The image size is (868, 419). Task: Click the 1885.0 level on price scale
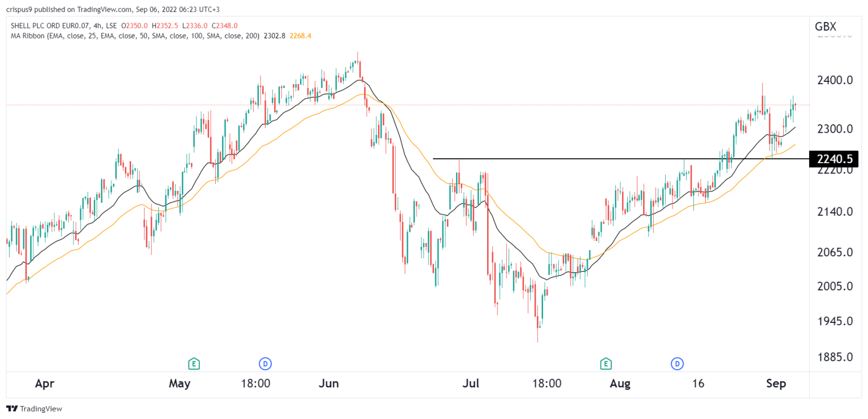tap(835, 357)
